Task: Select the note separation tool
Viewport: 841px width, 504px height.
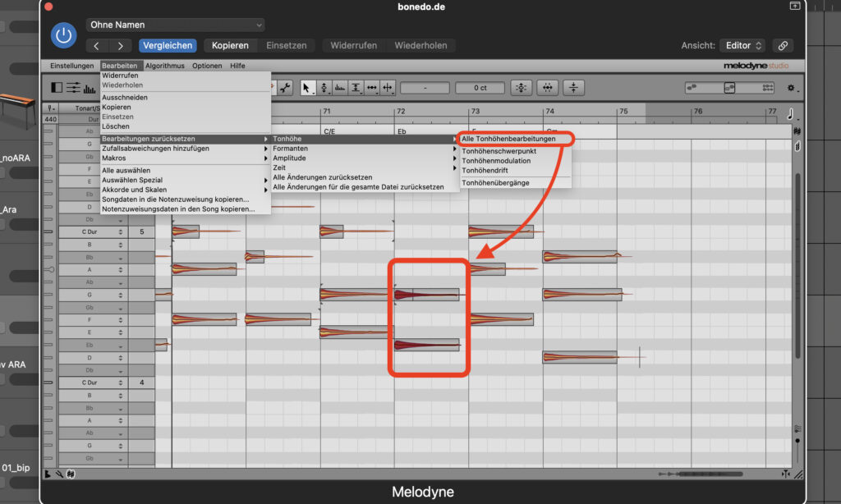Action: pyautogui.click(x=388, y=88)
